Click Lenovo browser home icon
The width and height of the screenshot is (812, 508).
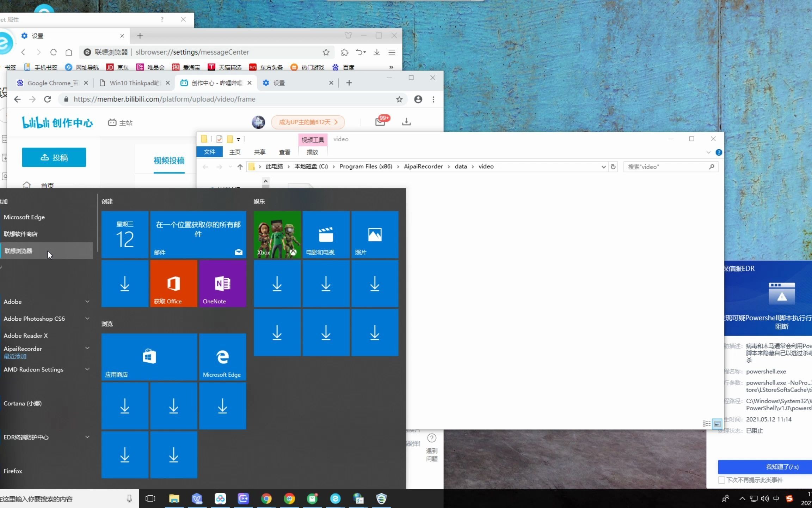[x=69, y=52]
